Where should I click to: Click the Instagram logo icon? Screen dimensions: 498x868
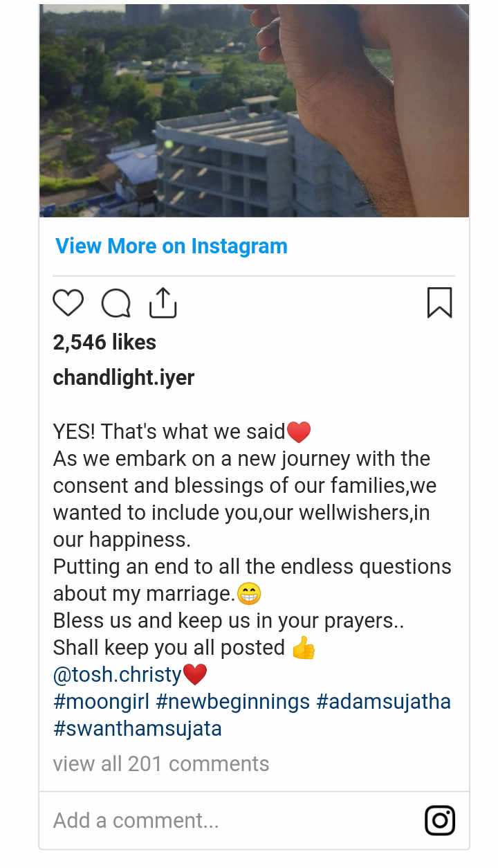point(439,821)
